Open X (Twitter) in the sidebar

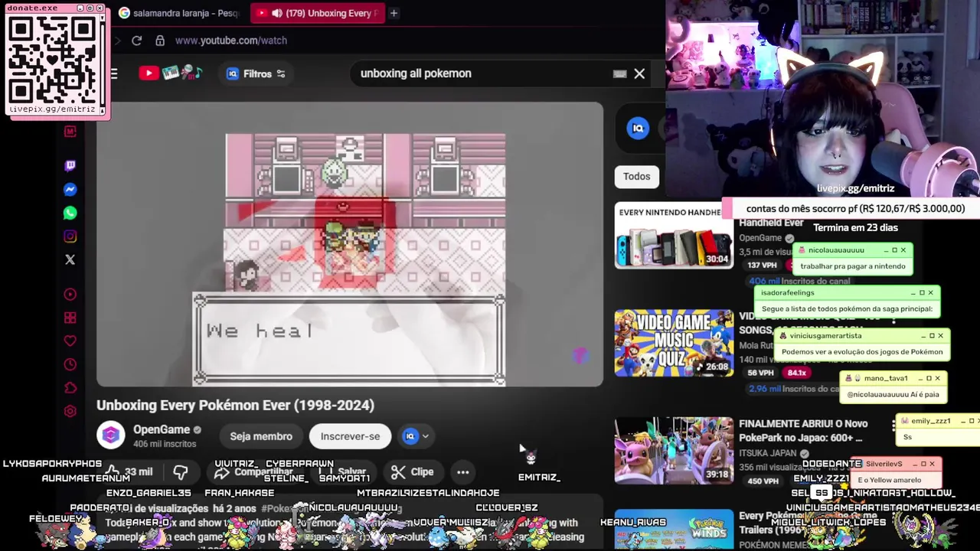coord(70,260)
